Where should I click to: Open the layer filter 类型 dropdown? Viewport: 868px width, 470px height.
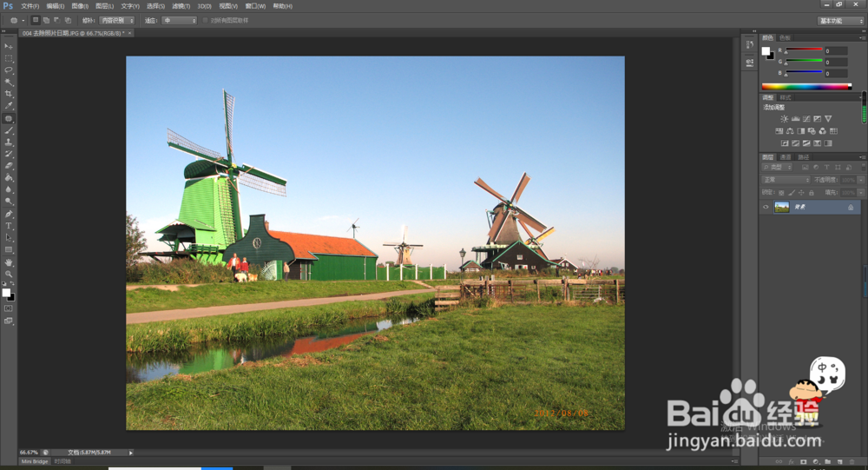[x=777, y=167]
